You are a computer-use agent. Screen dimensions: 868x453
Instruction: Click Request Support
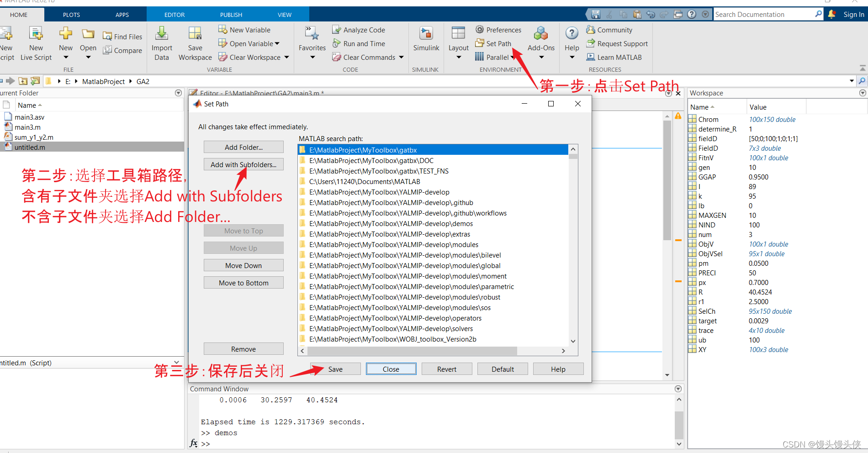[617, 43]
